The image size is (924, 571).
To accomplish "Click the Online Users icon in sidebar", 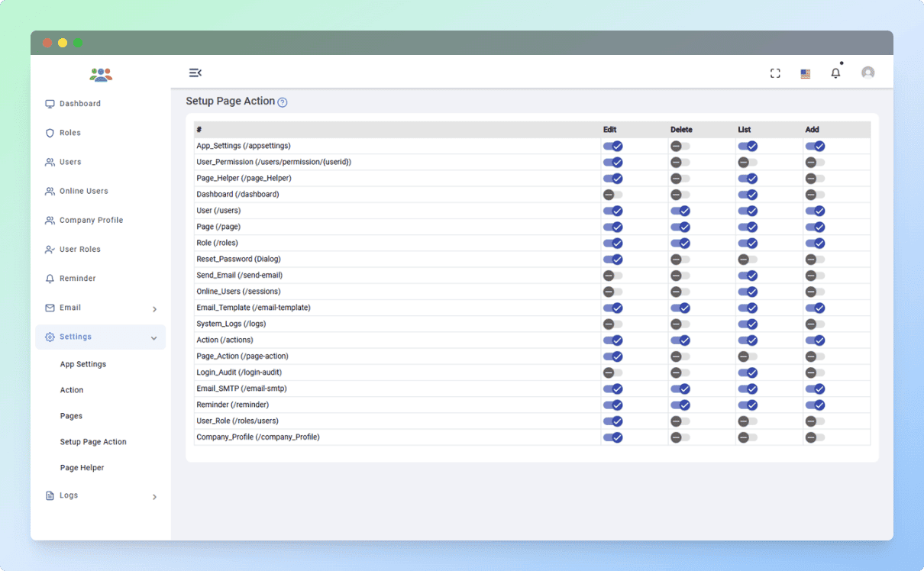I will (50, 191).
